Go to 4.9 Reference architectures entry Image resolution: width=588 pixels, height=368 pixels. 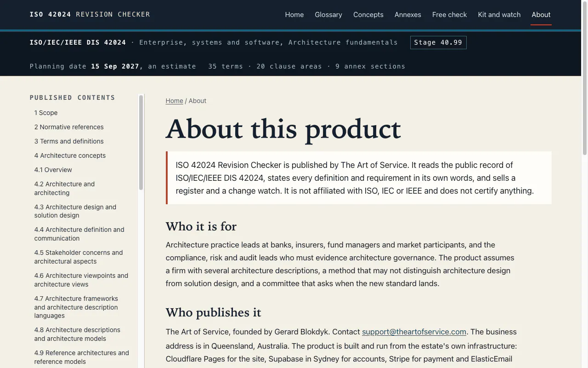pos(82,357)
